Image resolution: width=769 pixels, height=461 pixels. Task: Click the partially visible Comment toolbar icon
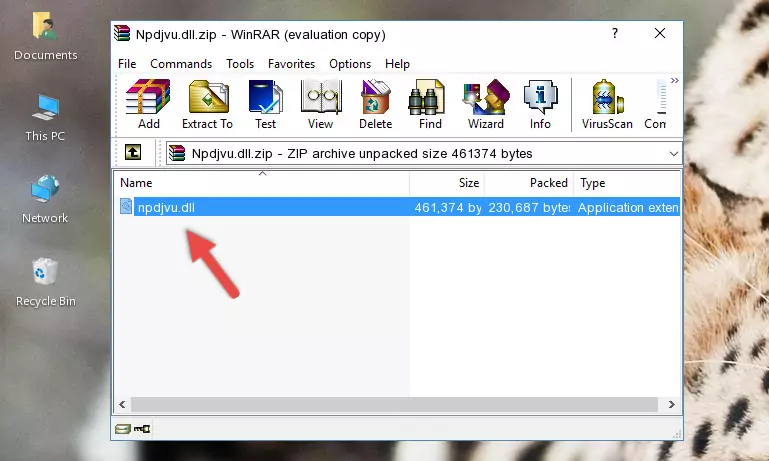click(655, 104)
